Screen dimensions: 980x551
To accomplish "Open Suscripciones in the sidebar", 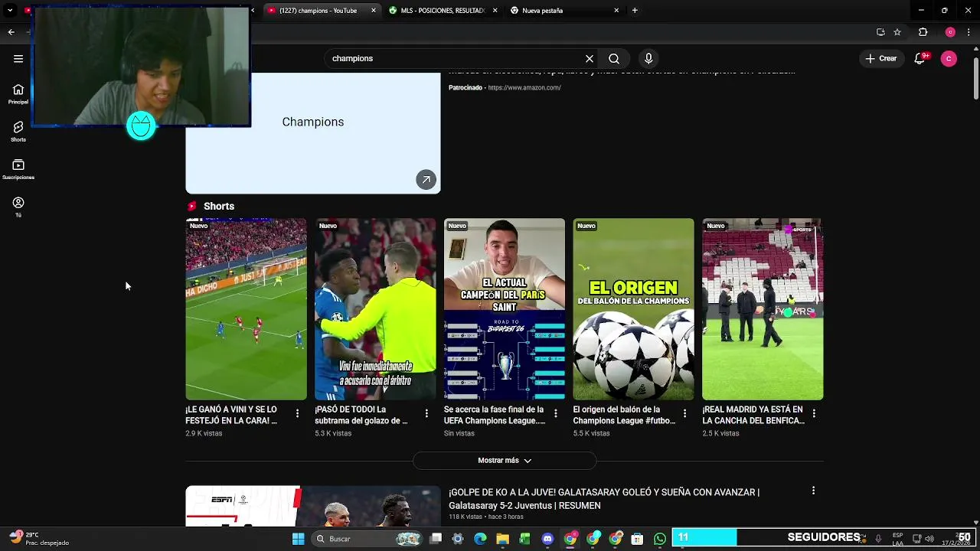I will point(18,170).
